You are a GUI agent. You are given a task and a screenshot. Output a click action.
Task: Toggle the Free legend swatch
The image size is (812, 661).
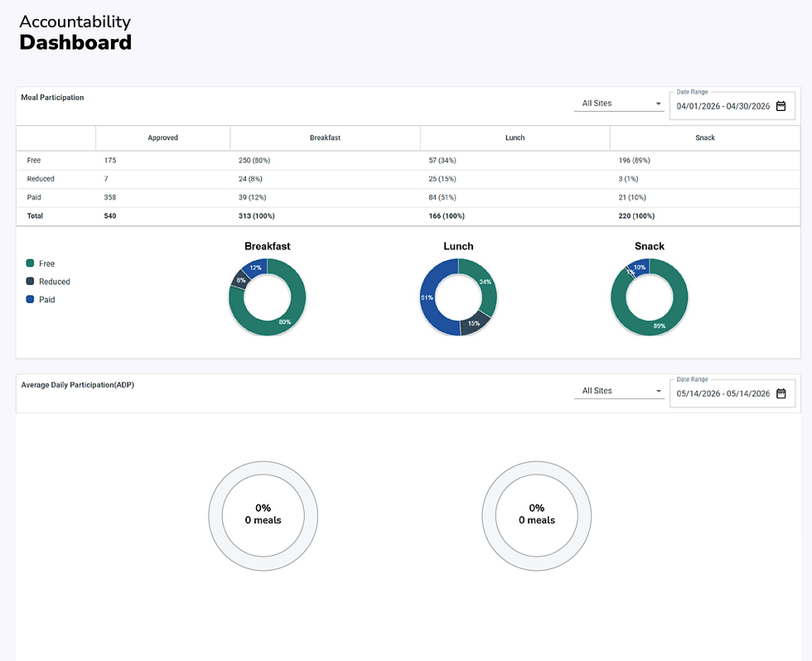pos(30,263)
